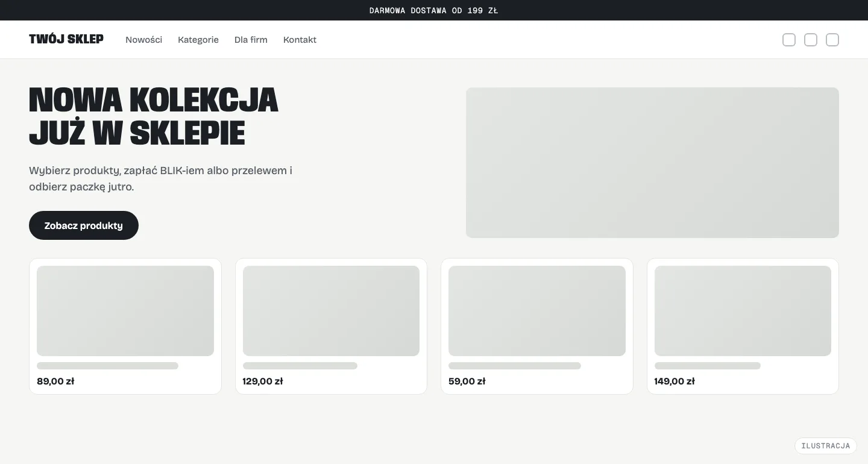Viewport: 868px width, 464px height.
Task: Click the TWÓJ SKLEP logo
Action: [66, 39]
